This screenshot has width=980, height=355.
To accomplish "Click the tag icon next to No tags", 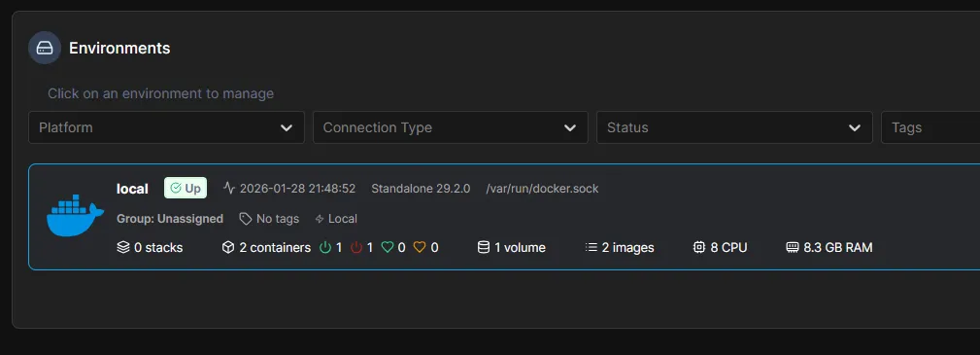I will [246, 219].
